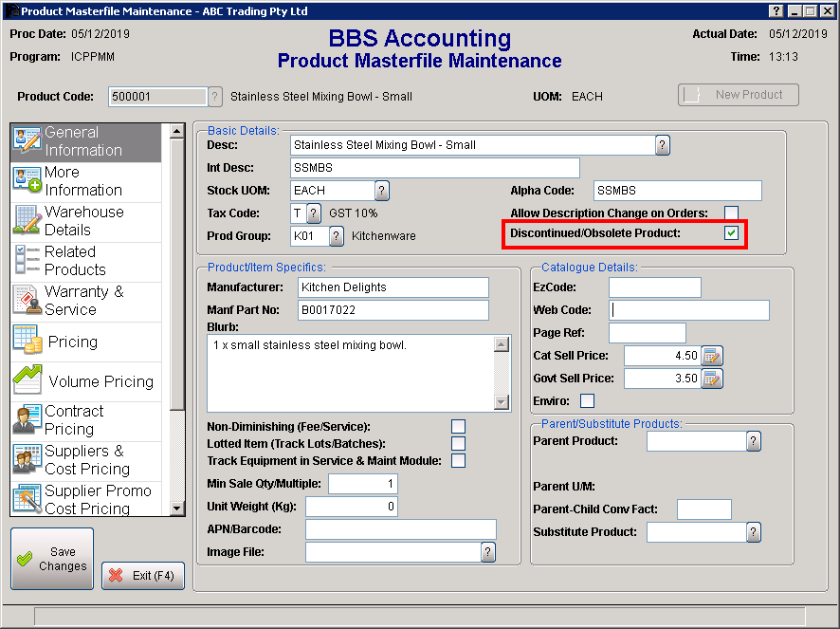The height and width of the screenshot is (629, 840).
Task: Open Prod Group lookup button
Action: 337,235
